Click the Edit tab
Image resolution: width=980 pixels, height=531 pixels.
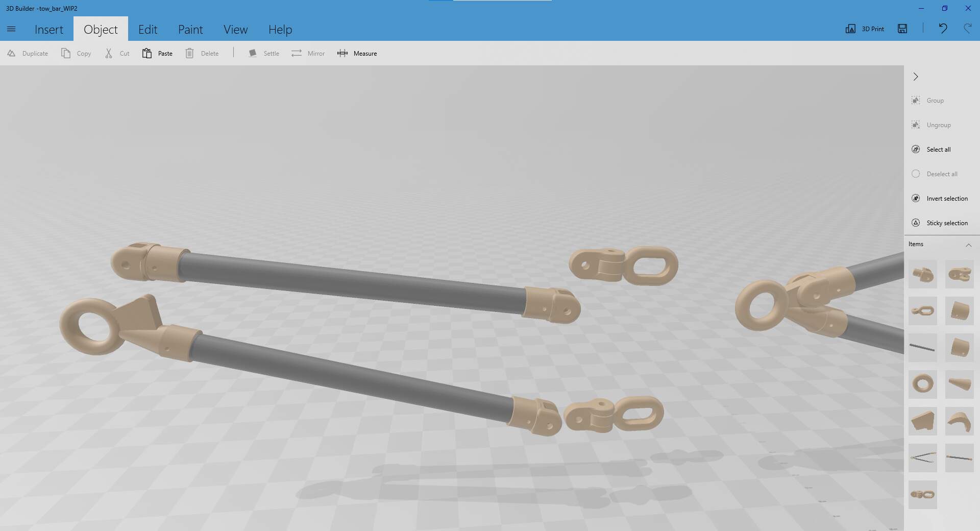[x=148, y=30]
